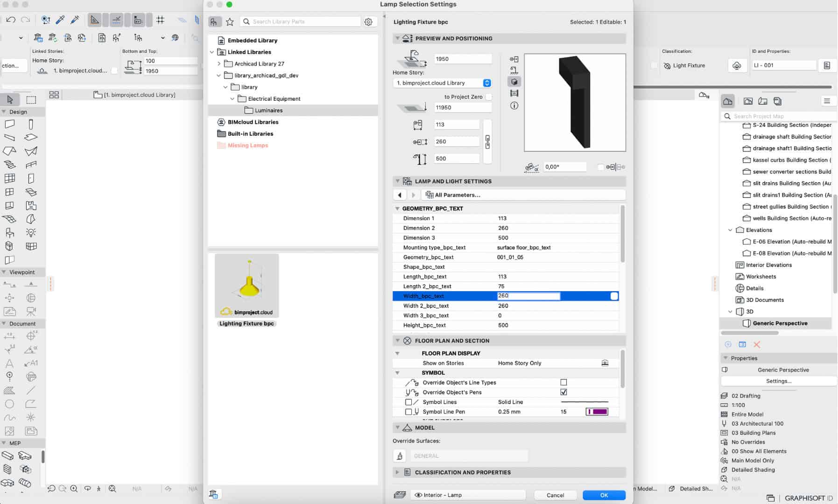The image size is (838, 504).
Task: Select the Arrow selection tool
Action: (10, 99)
